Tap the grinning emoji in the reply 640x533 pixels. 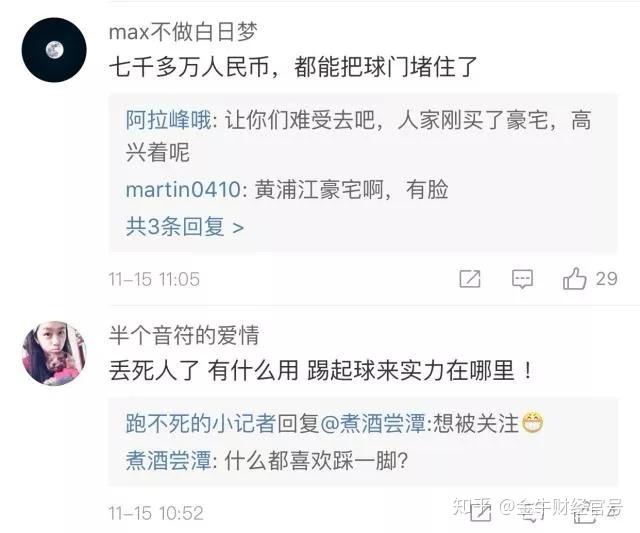point(533,423)
